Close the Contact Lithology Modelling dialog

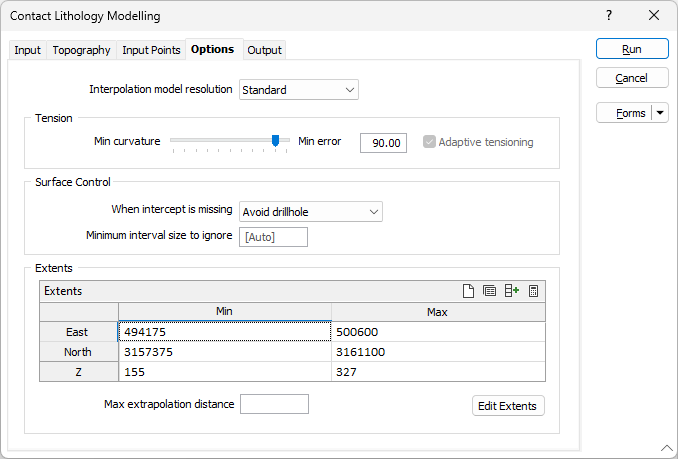pos(654,16)
